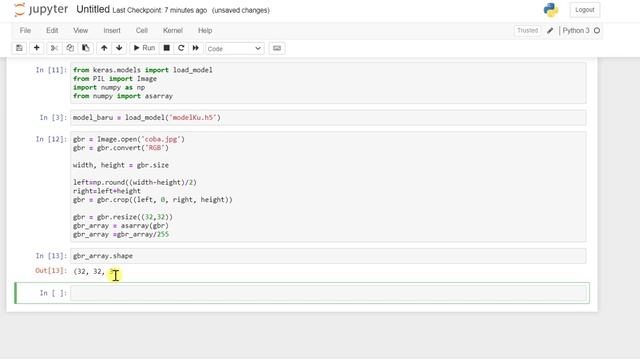640x360 pixels.
Task: Click the In [3] prompt label
Action: pyautogui.click(x=53, y=118)
